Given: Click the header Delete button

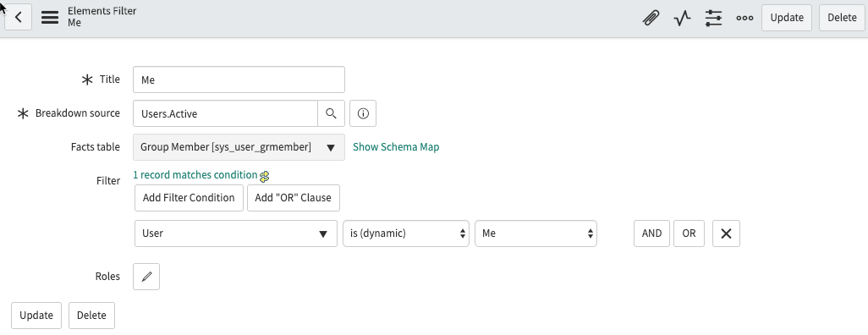Looking at the screenshot, I should pyautogui.click(x=842, y=18).
